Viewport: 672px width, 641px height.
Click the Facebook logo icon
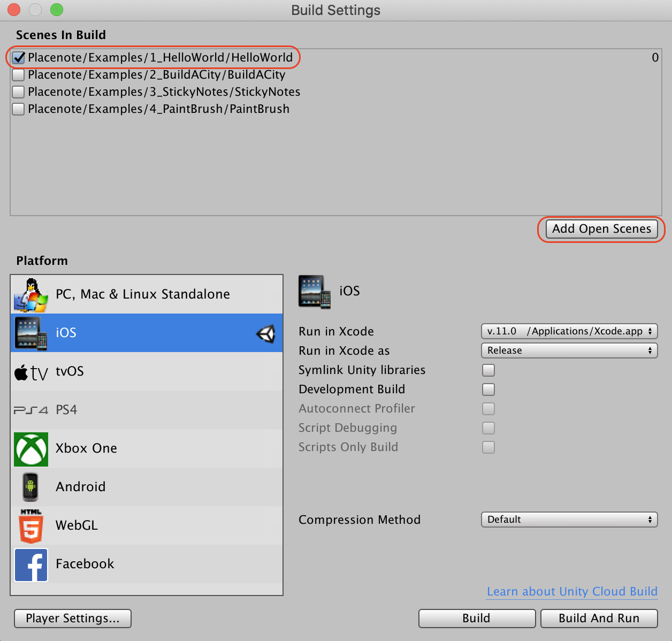(x=31, y=564)
